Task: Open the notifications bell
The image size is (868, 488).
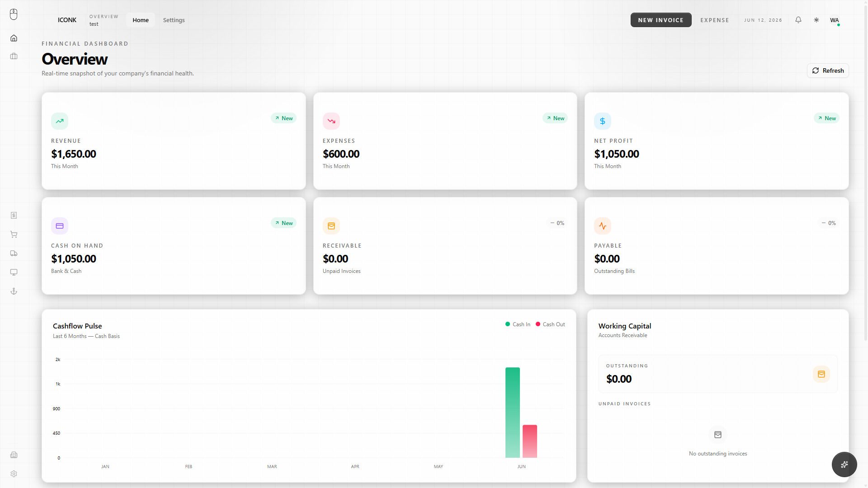Action: [x=798, y=20]
